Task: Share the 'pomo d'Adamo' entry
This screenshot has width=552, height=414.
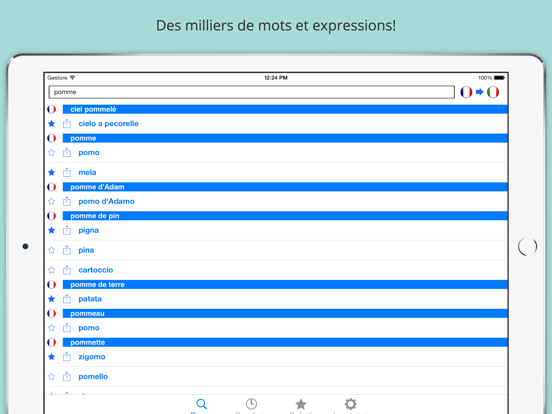Action: coord(67,201)
